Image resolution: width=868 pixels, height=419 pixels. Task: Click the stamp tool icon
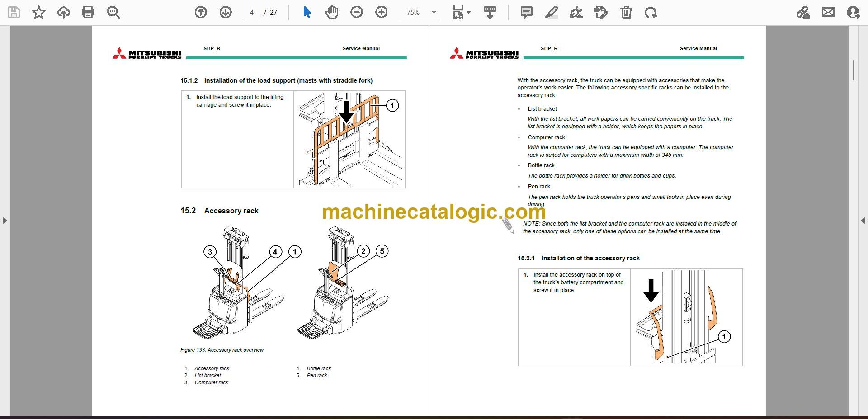coord(601,12)
